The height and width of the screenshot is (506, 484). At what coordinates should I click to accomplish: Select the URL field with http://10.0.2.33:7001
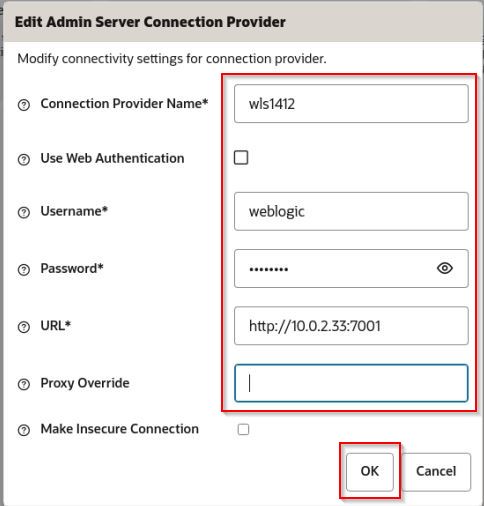point(351,326)
